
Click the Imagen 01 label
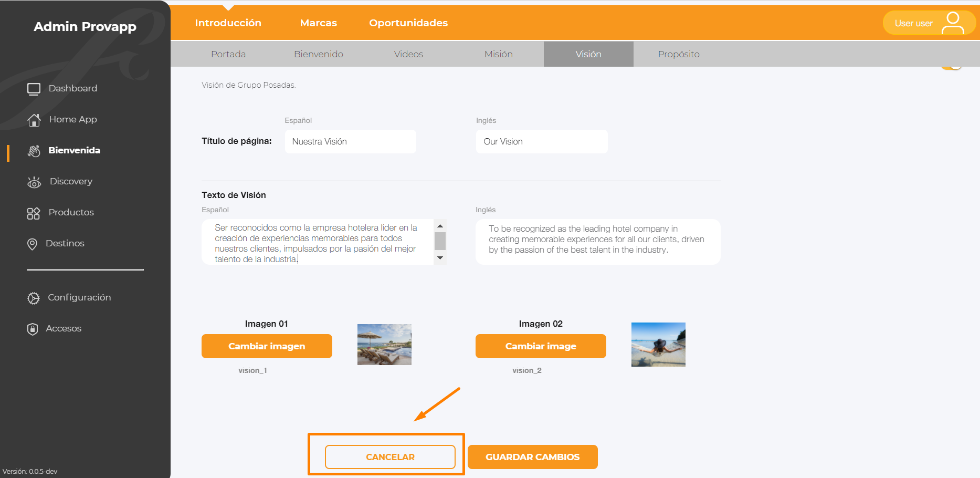click(267, 324)
